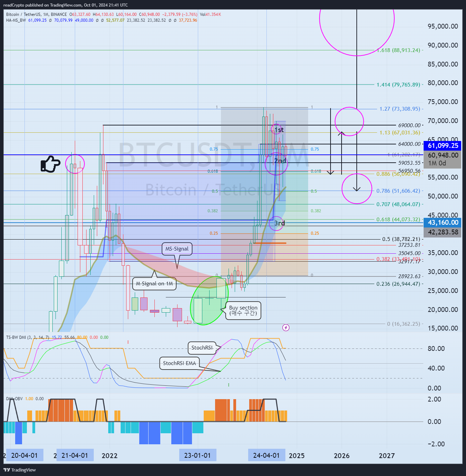
Task: Click the 2025 time axis label
Action: click(297, 456)
